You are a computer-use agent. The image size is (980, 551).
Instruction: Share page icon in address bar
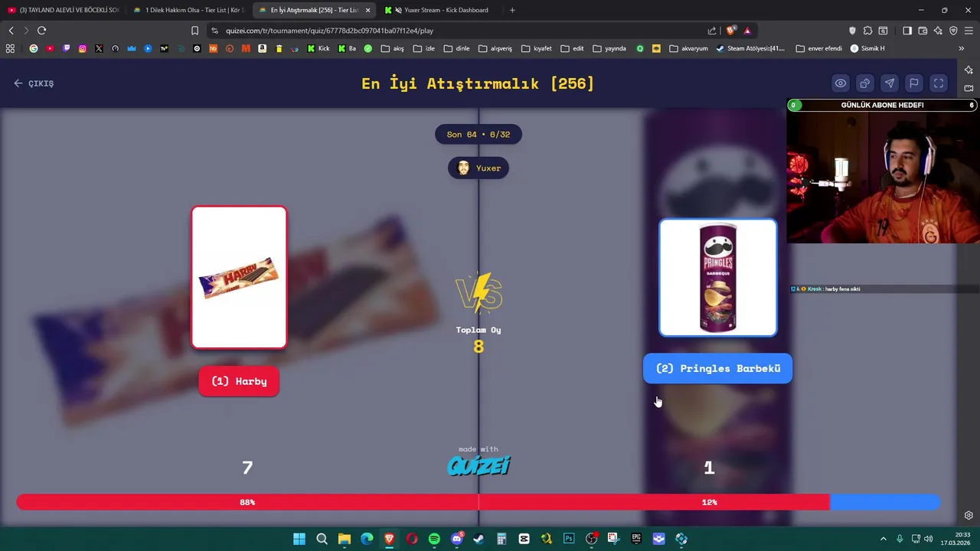(x=712, y=31)
